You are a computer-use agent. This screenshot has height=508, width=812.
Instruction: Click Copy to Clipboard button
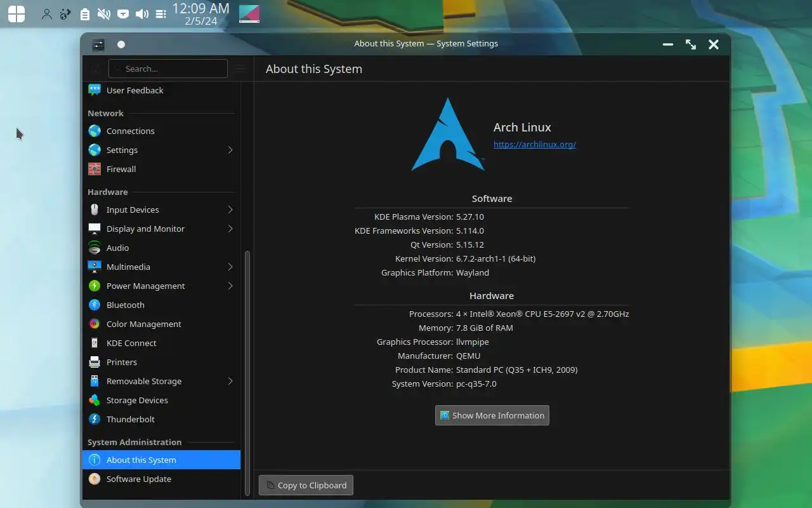(306, 485)
